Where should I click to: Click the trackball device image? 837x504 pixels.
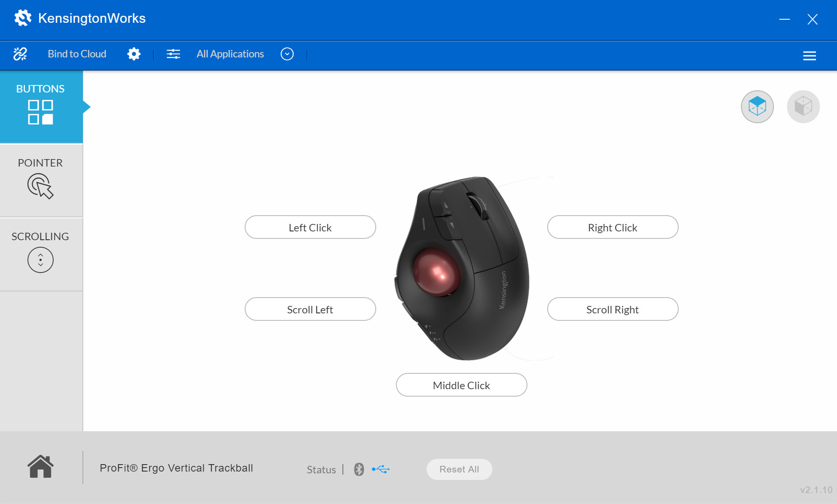[x=462, y=268]
